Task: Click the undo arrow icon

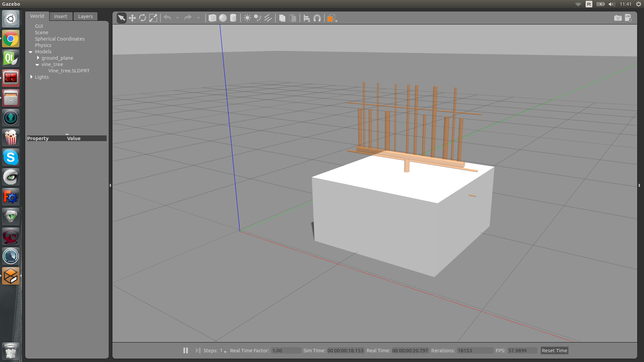Action: pyautogui.click(x=167, y=18)
